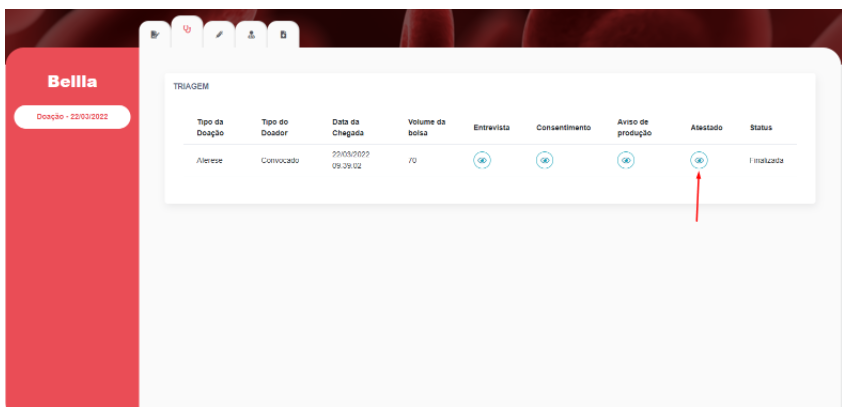The width and height of the screenshot is (842, 420).
Task: Open the form-with-pen registration tab
Action: tap(155, 35)
